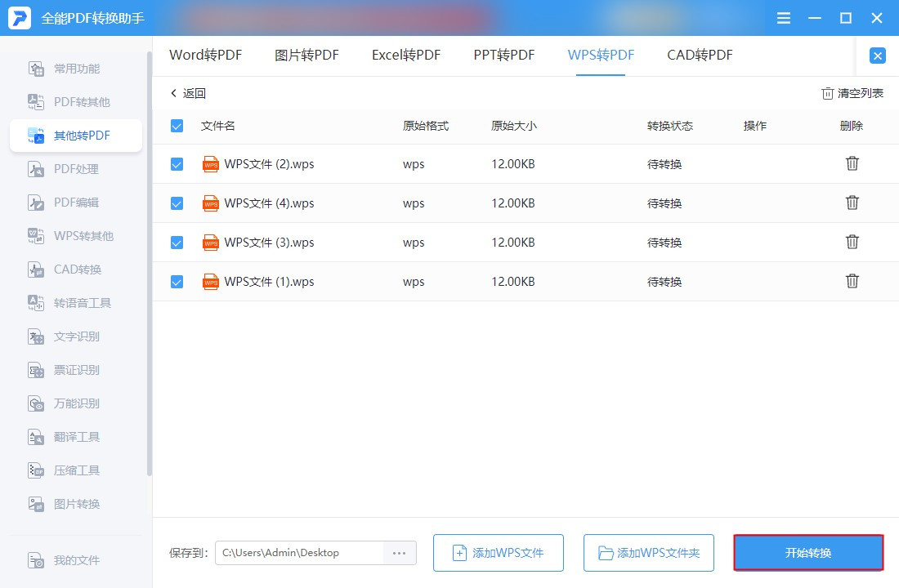This screenshot has height=588, width=899.
Task: Click the 删除 column header
Action: click(x=851, y=126)
